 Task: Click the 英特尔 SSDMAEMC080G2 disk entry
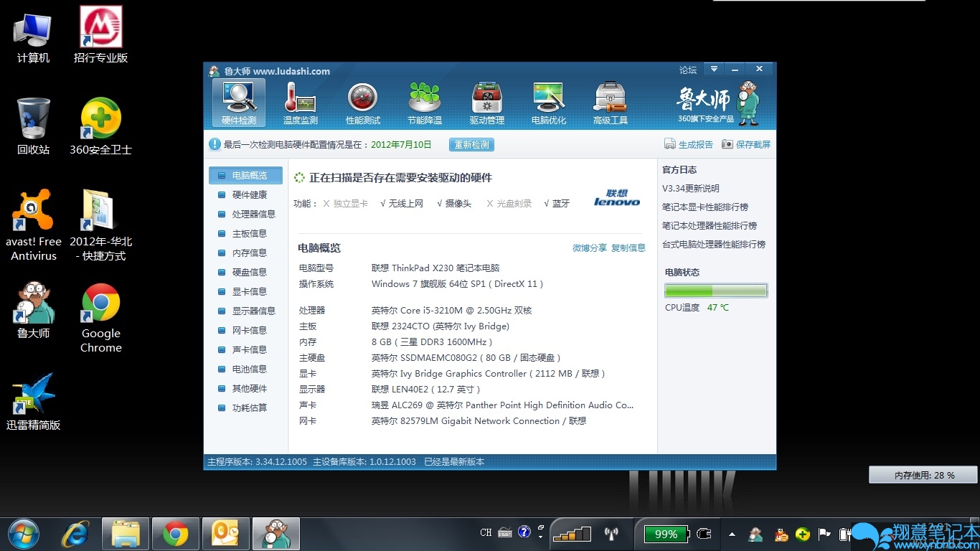(466, 358)
